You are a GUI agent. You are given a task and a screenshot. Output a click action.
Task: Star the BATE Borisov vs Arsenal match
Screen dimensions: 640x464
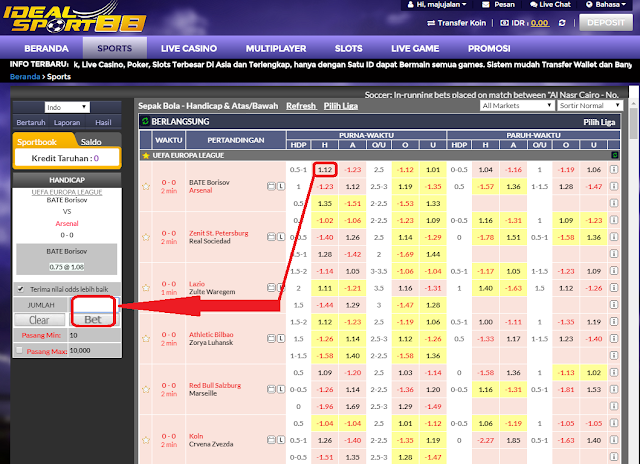click(146, 186)
